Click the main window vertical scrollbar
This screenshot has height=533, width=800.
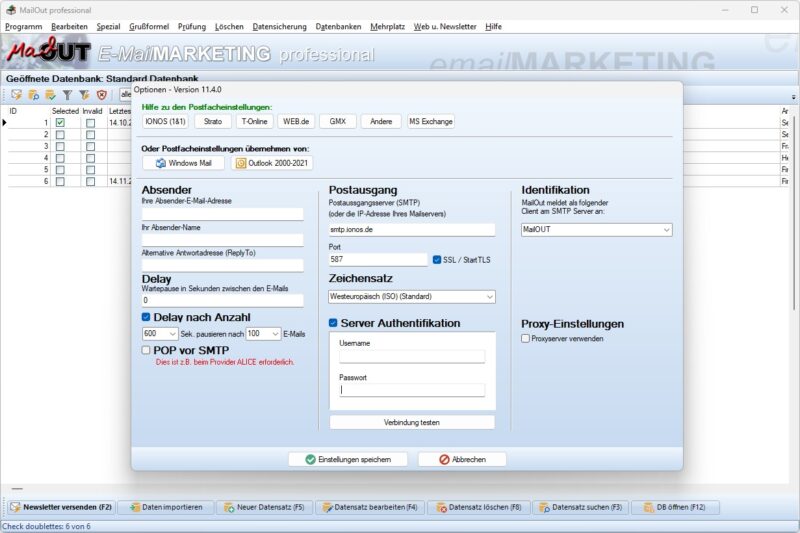point(794,214)
